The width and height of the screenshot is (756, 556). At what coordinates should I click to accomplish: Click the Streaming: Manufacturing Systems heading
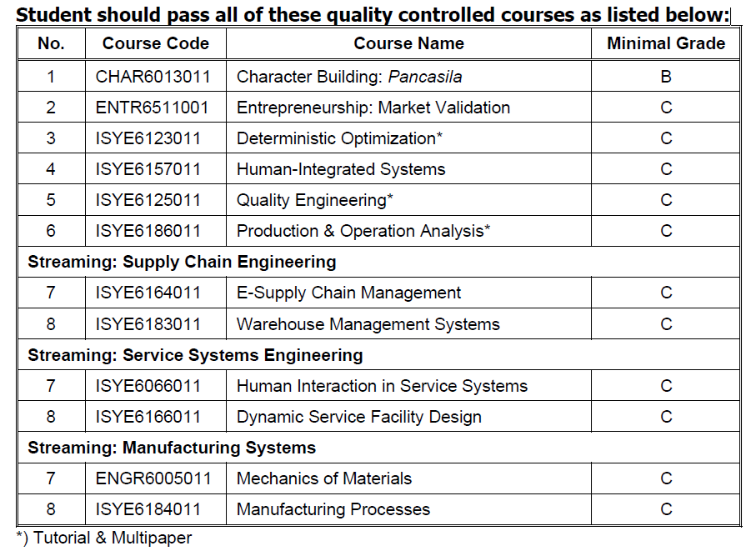click(x=172, y=448)
